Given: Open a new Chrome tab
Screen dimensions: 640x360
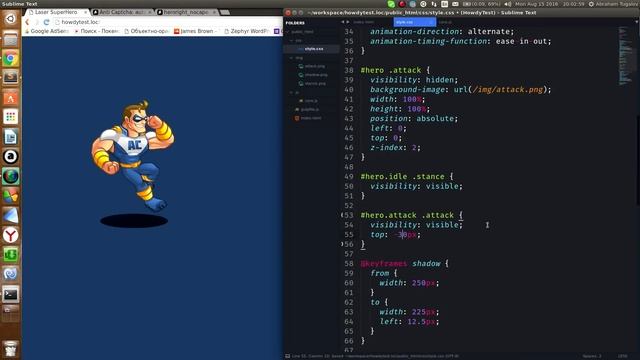Looking at the screenshot, I should [x=225, y=12].
